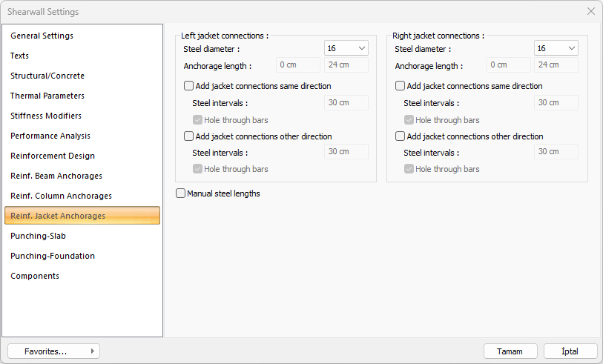Select General Settings in the sidebar
The width and height of the screenshot is (603, 364).
click(42, 36)
